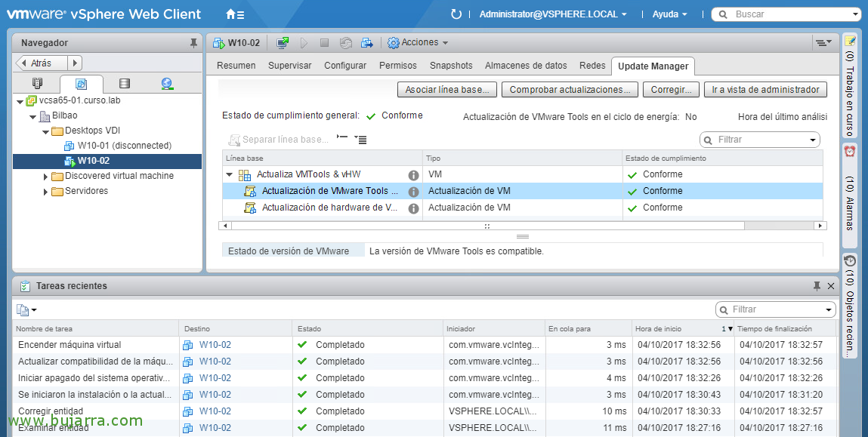The width and height of the screenshot is (868, 437).
Task: Show info for Actualización de VMware Tools baseline
Action: tap(413, 192)
